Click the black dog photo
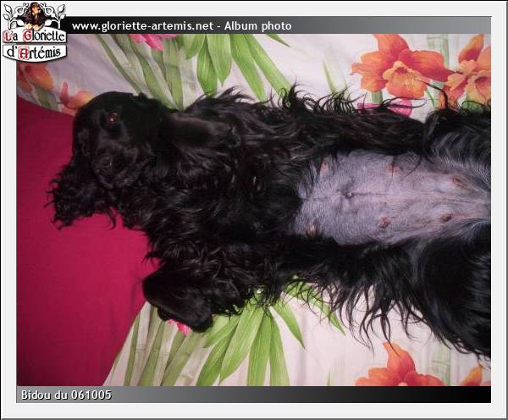The width and height of the screenshot is (508, 420). click(254, 210)
